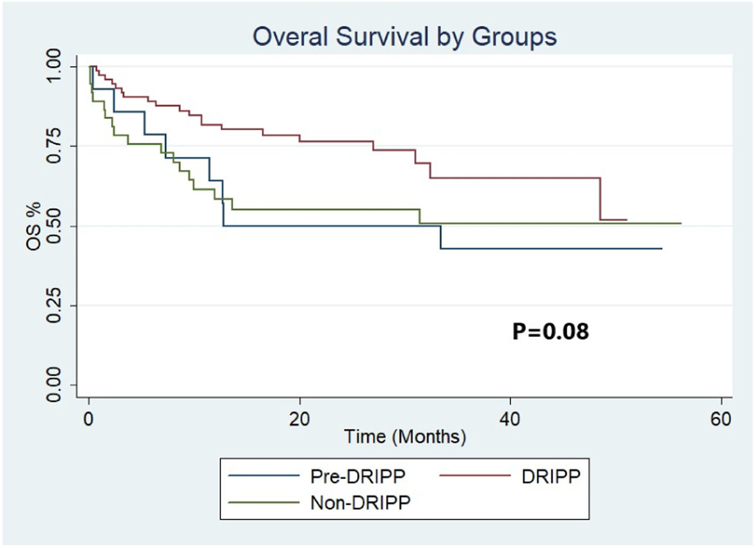Click the red DRIPP legend line

coord(475,476)
